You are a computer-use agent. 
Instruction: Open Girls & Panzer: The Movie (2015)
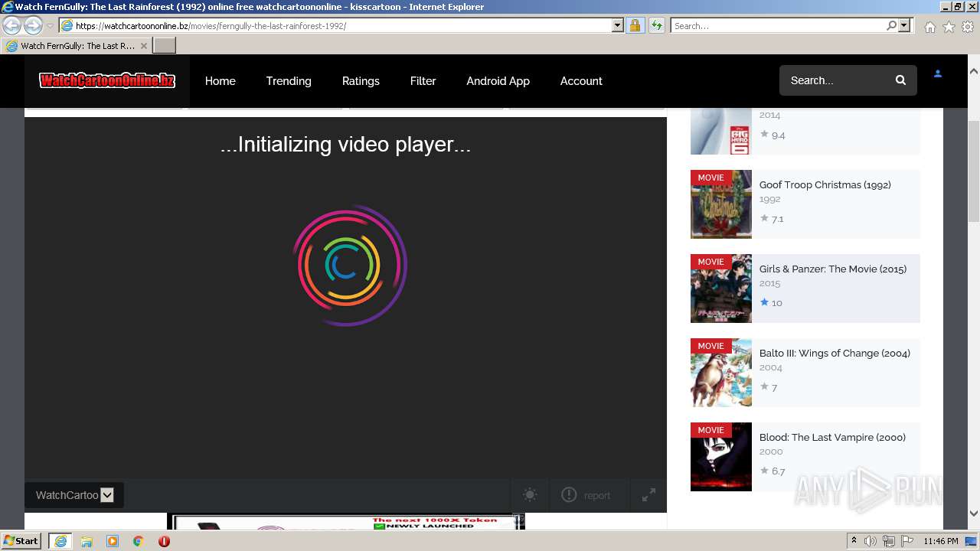pos(832,269)
